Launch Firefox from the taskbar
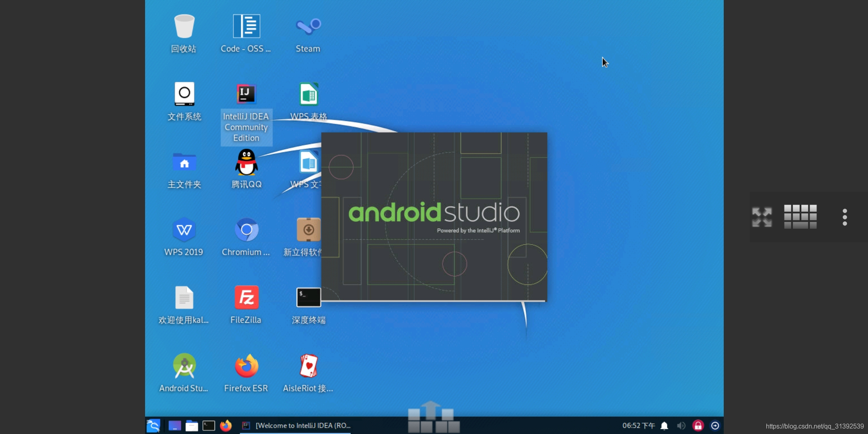The height and width of the screenshot is (434, 868). 226,426
